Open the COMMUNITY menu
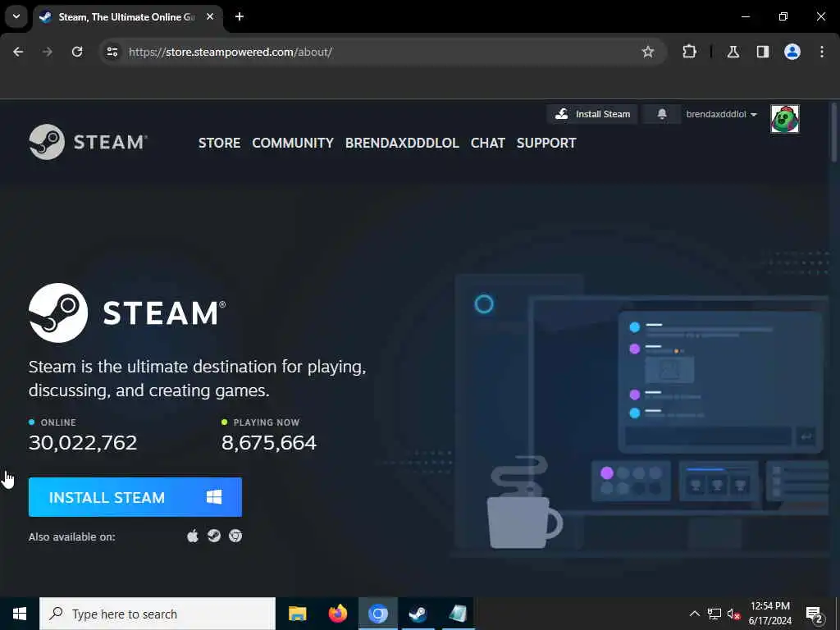The width and height of the screenshot is (840, 630). (x=293, y=143)
